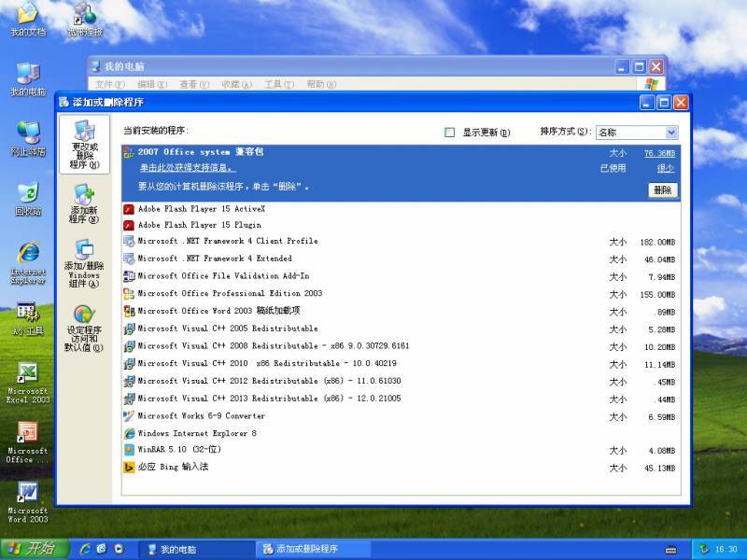The image size is (747, 560).
Task: Select the Microsoft Office desktop shortcut with PowerPoint icon
Action: coord(28,441)
